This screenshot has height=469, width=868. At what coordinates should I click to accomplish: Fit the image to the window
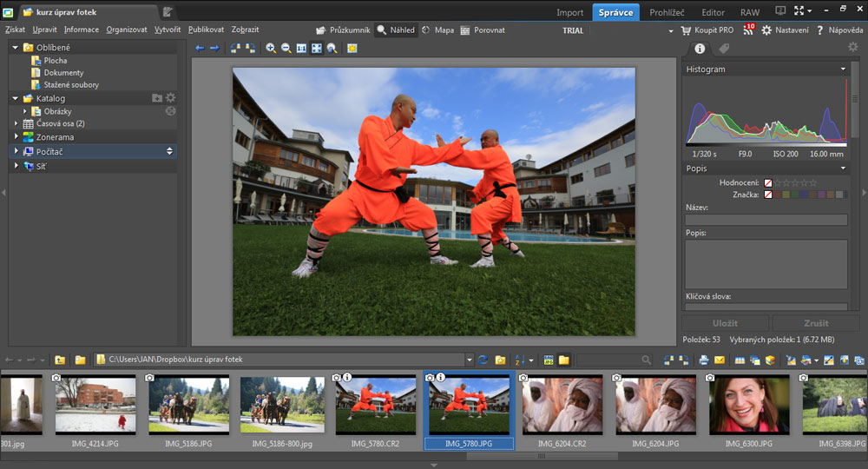(x=317, y=49)
